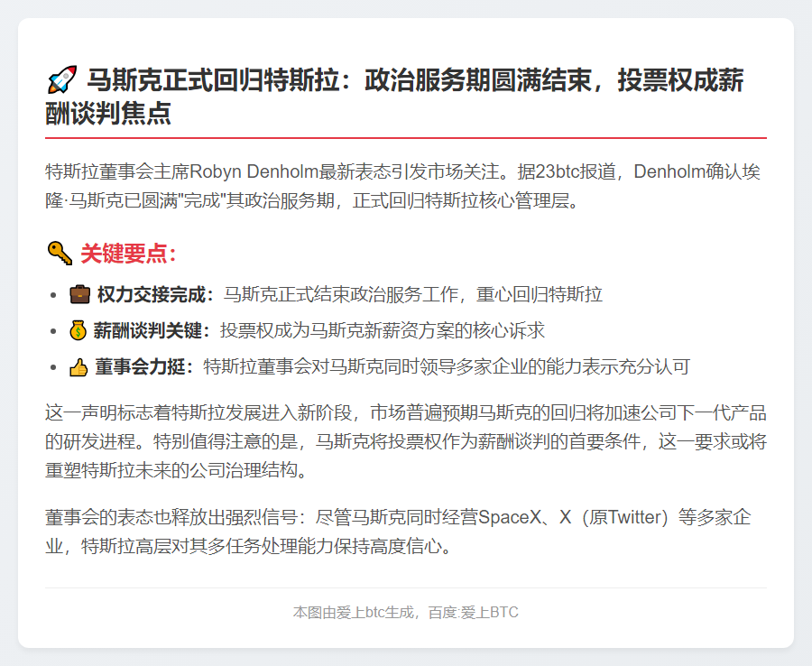Click the footer text 本图由爱上btc生成
Screen dimensions: 812x666
354,612
